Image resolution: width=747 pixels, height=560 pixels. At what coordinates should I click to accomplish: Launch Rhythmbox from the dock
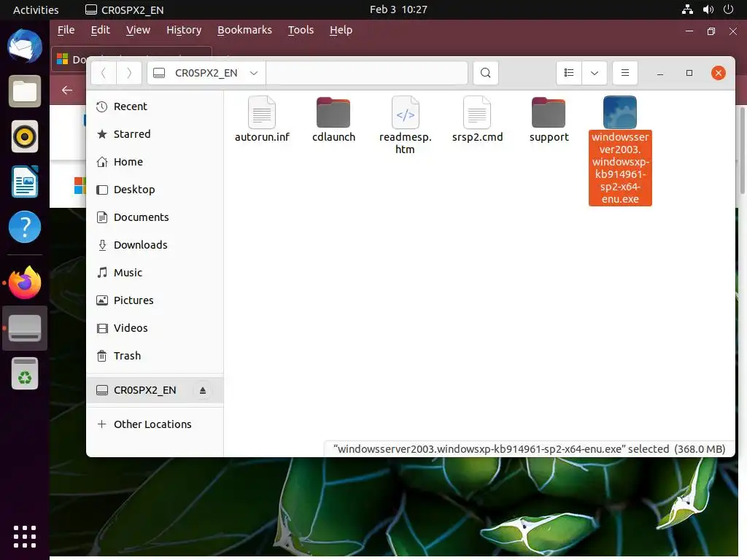(x=25, y=136)
